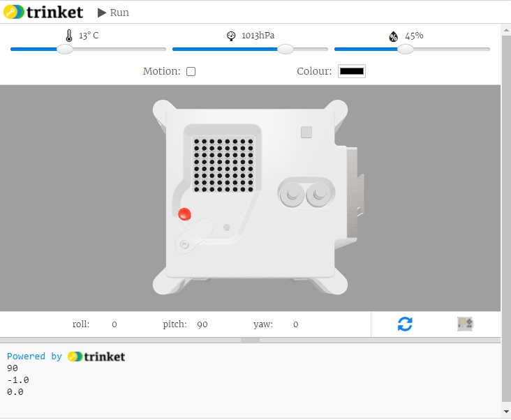Click the 8x8 LED matrix display
The width and height of the screenshot is (511, 420).
[x=223, y=165]
